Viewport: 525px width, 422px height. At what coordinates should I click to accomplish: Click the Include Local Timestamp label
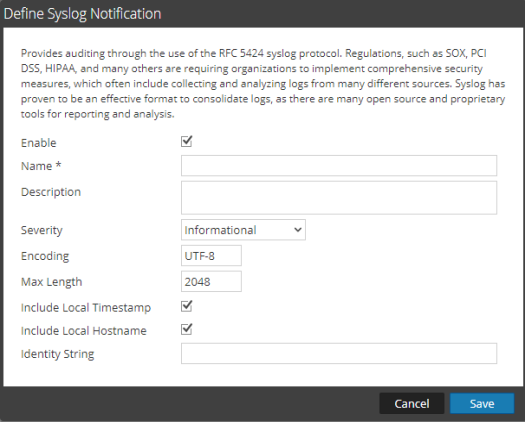[86, 307]
